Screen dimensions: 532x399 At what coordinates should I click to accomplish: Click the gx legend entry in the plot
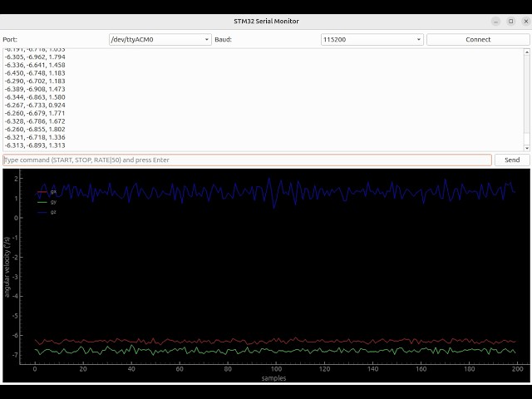tap(47, 192)
